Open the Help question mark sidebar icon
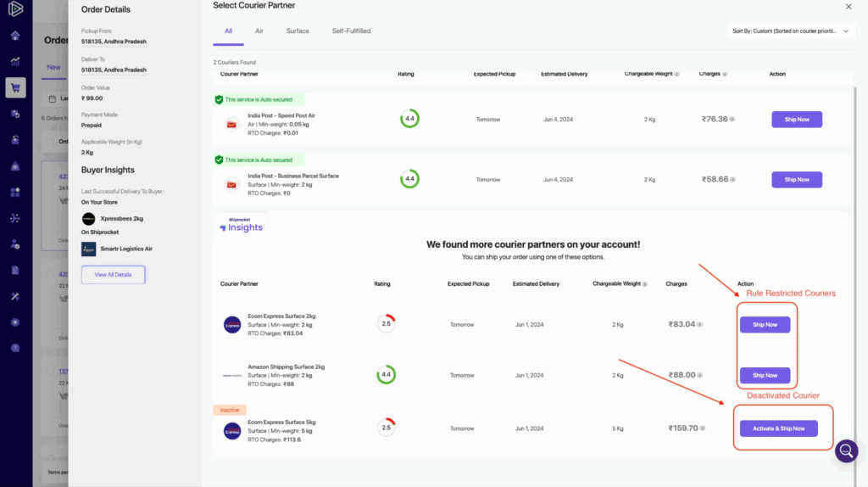This screenshot has height=487, width=868. (15, 348)
